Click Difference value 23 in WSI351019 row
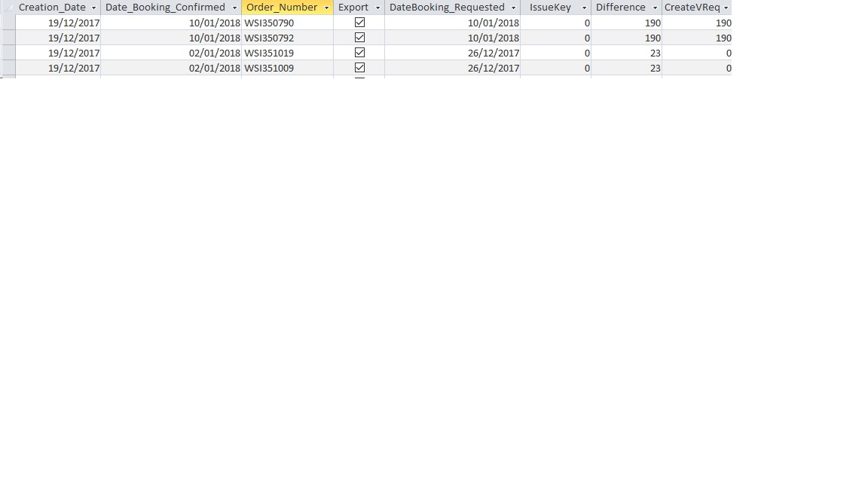The height and width of the screenshot is (488, 868). tap(627, 53)
